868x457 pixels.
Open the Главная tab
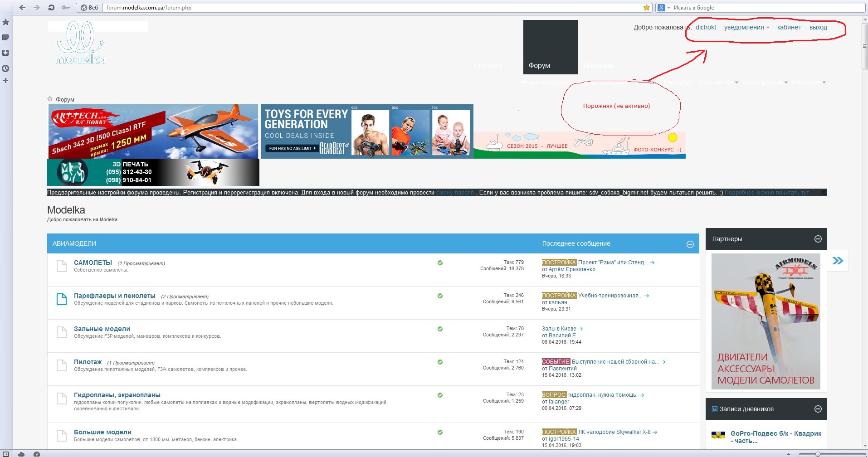click(488, 65)
